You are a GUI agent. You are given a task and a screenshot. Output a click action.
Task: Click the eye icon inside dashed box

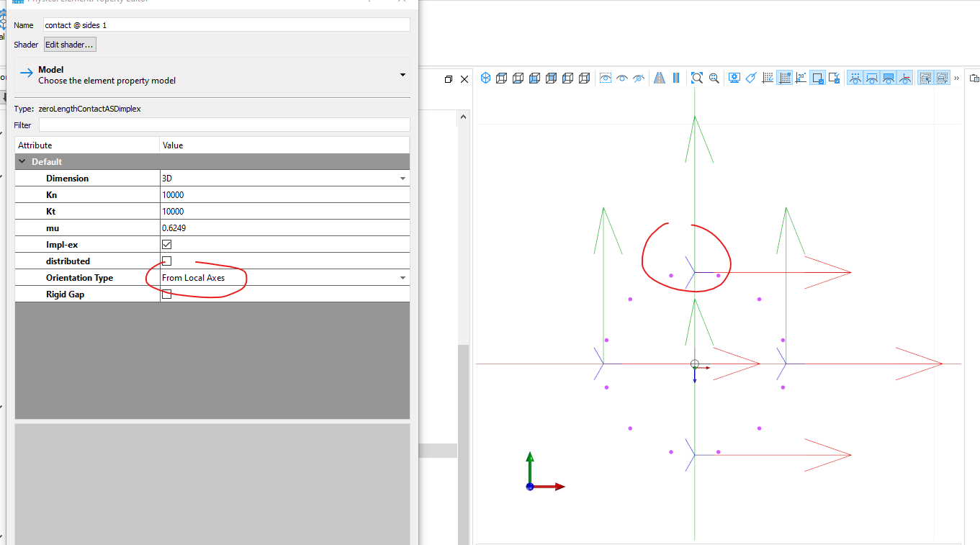coord(606,78)
